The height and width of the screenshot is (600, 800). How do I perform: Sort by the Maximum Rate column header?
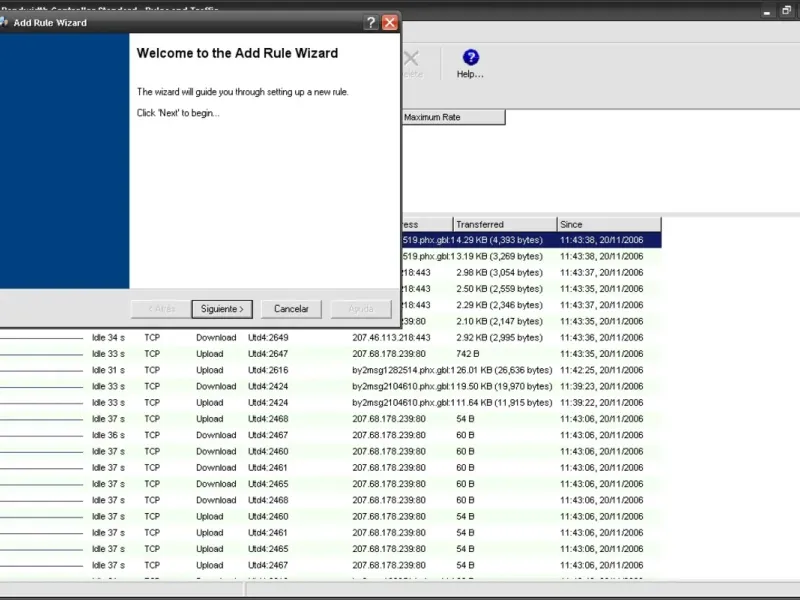click(454, 117)
